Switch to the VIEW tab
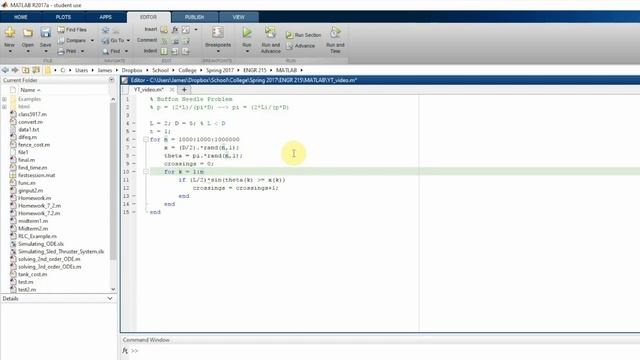The image size is (640, 360). 238,17
